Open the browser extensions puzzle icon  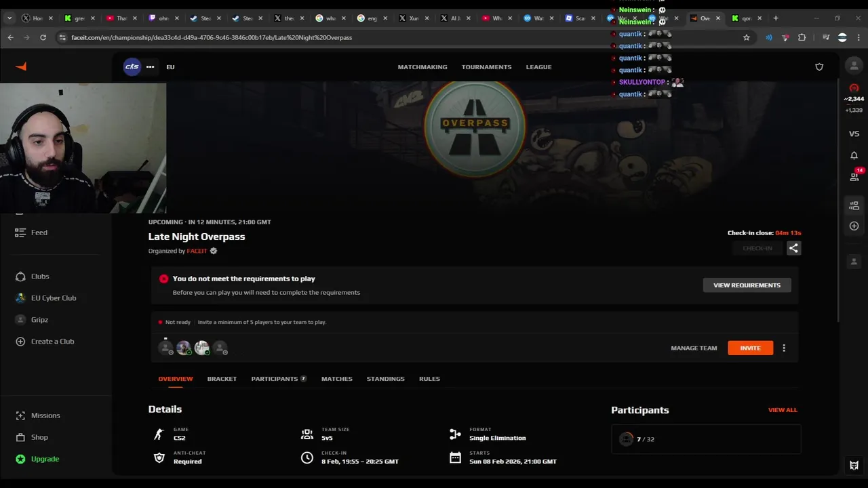point(802,37)
